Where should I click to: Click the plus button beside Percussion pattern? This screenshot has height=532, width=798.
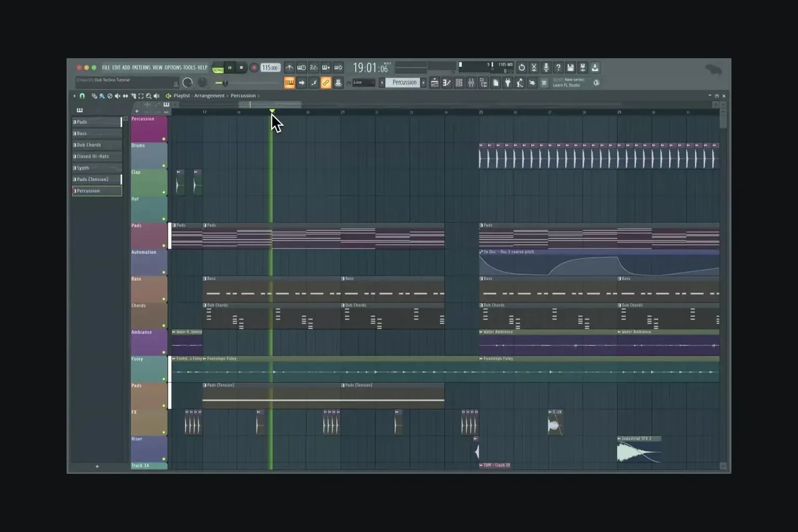(x=423, y=83)
